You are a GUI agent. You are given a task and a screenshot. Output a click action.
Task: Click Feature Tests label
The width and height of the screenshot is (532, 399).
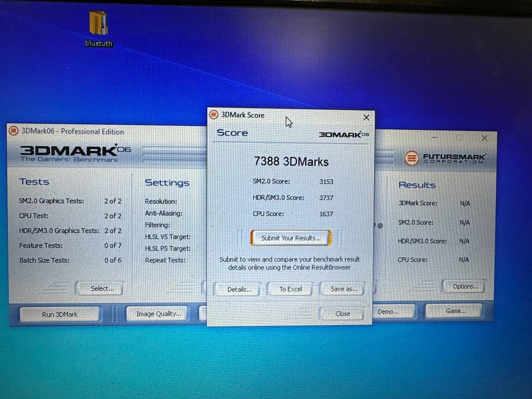(x=41, y=246)
